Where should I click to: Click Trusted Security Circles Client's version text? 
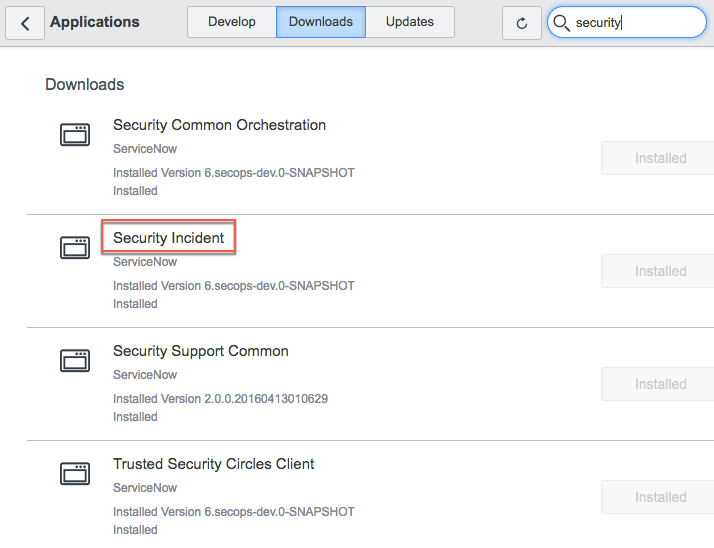[234, 512]
